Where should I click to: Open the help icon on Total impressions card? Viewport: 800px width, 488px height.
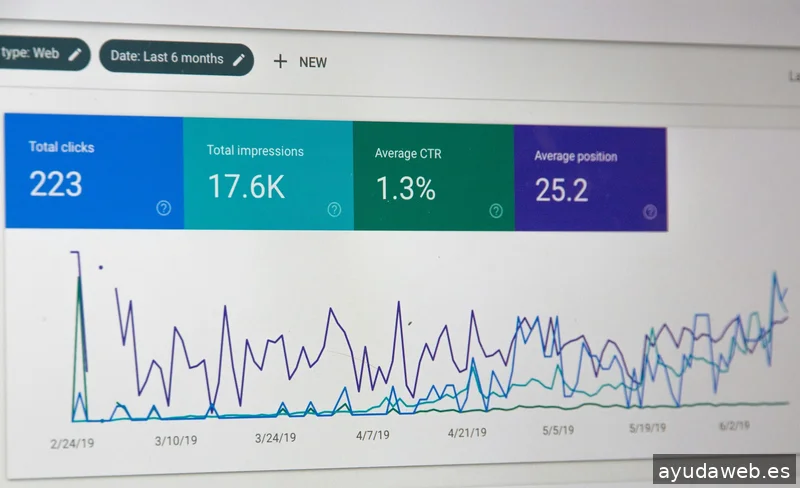click(334, 209)
